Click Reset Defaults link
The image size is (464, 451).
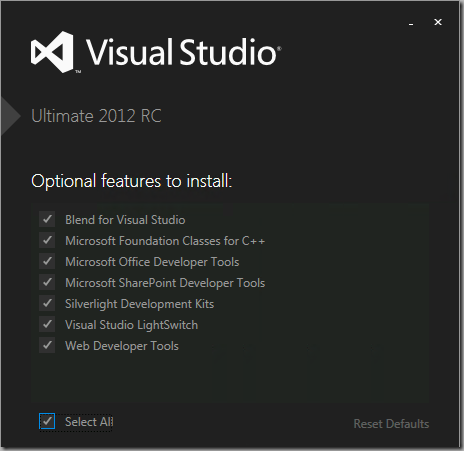pyautogui.click(x=391, y=424)
